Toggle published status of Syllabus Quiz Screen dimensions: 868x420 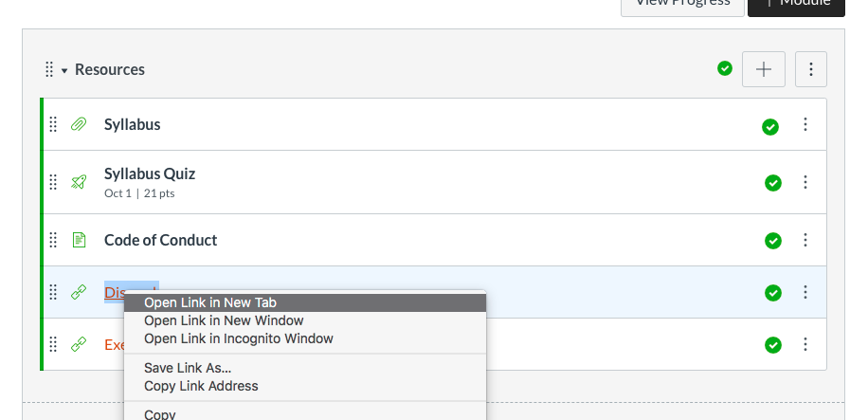(773, 183)
